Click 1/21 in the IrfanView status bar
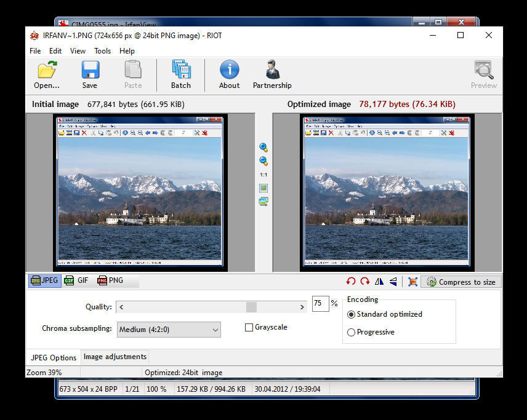 [x=132, y=389]
